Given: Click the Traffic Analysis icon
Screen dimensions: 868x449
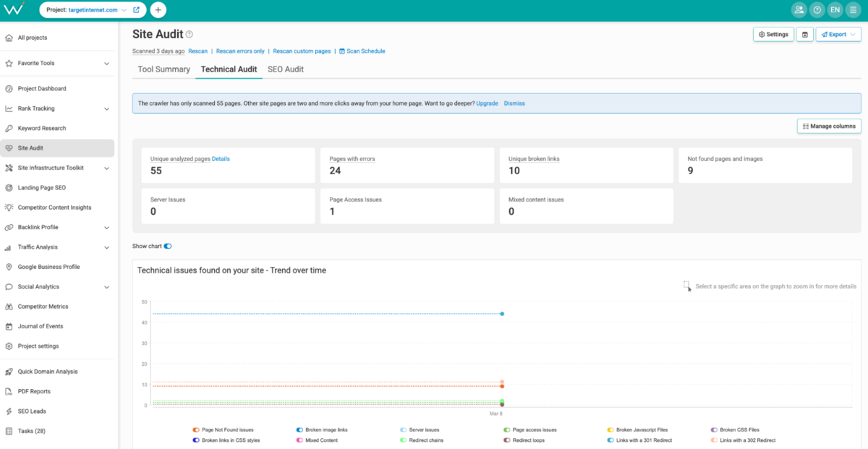Looking at the screenshot, I should coord(9,247).
